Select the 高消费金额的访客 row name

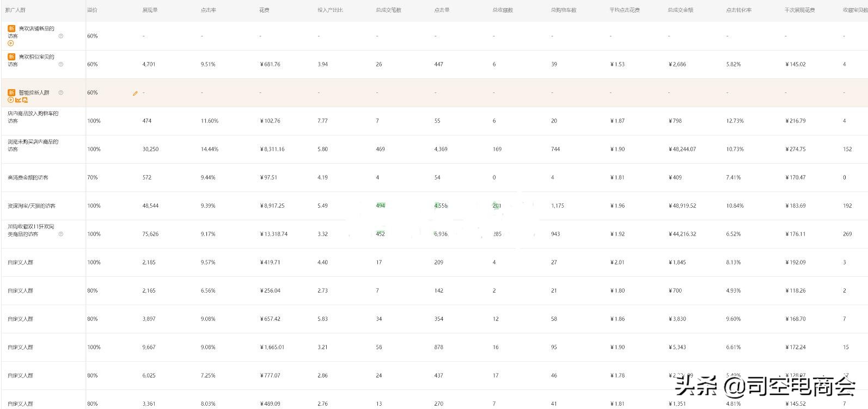pos(28,177)
